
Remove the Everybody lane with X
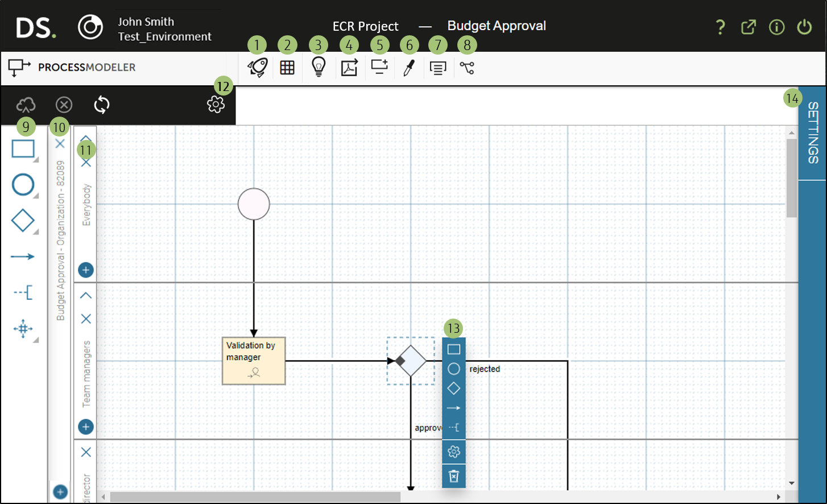click(86, 163)
